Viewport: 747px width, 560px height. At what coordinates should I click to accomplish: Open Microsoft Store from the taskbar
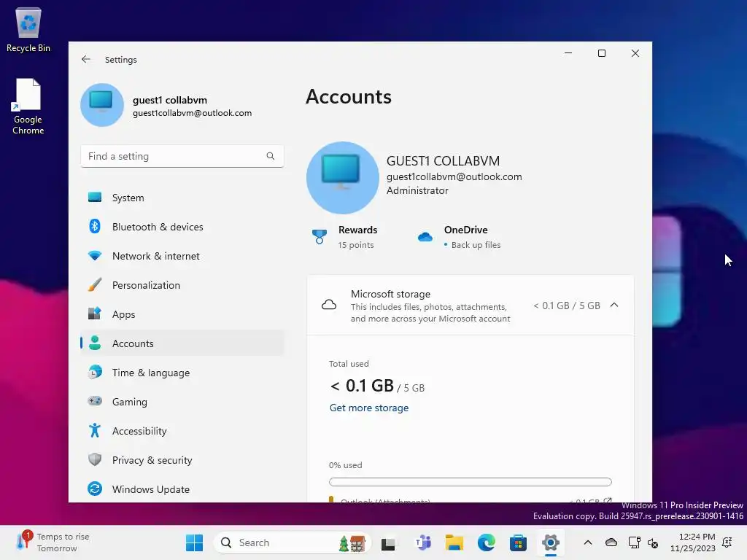[519, 542]
